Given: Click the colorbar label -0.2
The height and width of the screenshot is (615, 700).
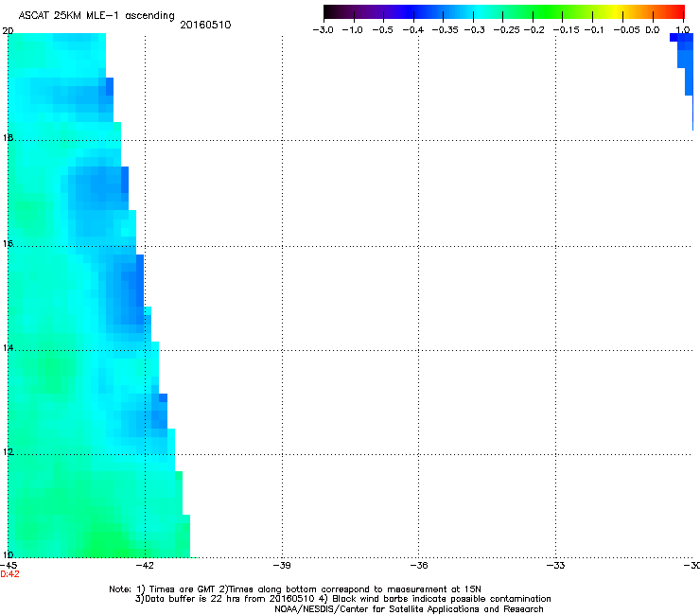Looking at the screenshot, I should (x=534, y=30).
